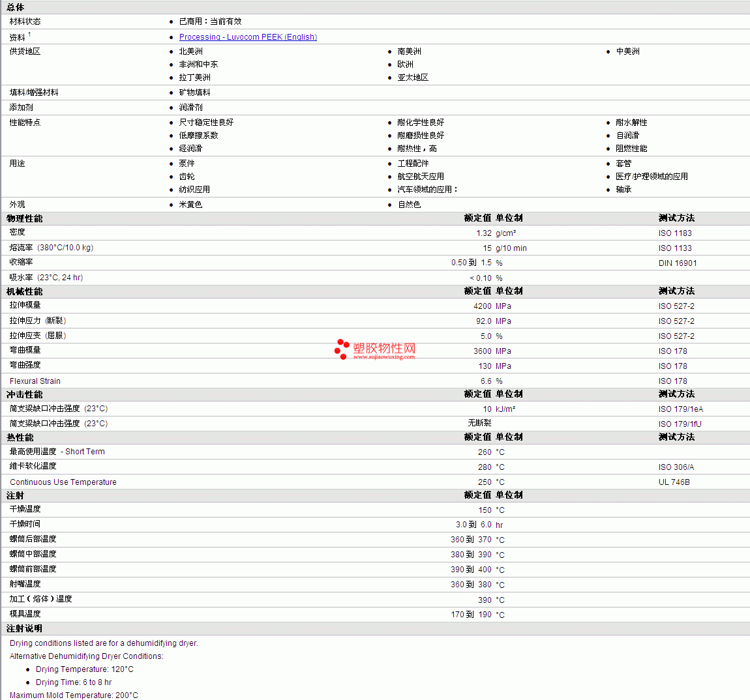Click the 自润滑 feature
This screenshot has height=700, width=750.
627,136
